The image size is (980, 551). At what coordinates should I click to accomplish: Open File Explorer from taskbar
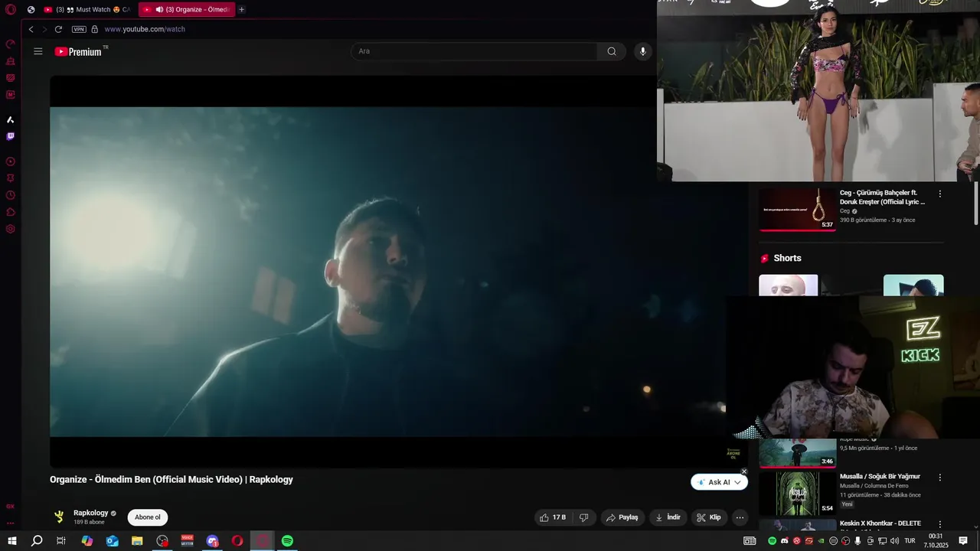(x=137, y=541)
